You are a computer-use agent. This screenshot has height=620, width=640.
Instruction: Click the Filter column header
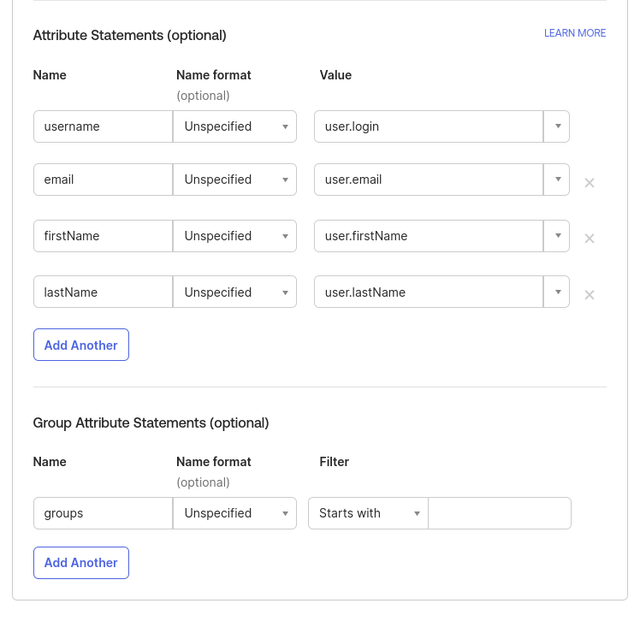pyautogui.click(x=334, y=462)
